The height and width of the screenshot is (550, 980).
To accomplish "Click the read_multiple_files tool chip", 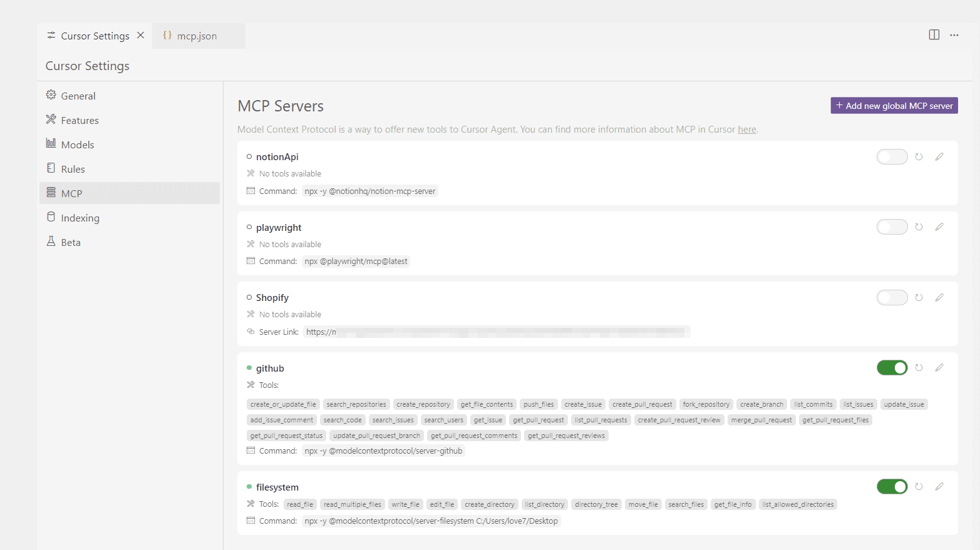I will click(x=353, y=504).
